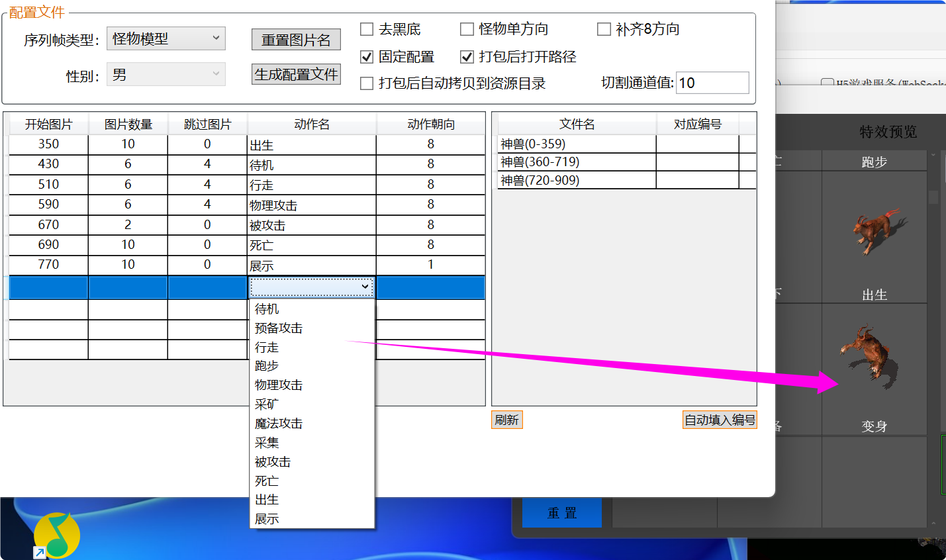Disable the 打包后打开路径 checkbox
Viewport: 946px width, 560px height.
coord(467,56)
